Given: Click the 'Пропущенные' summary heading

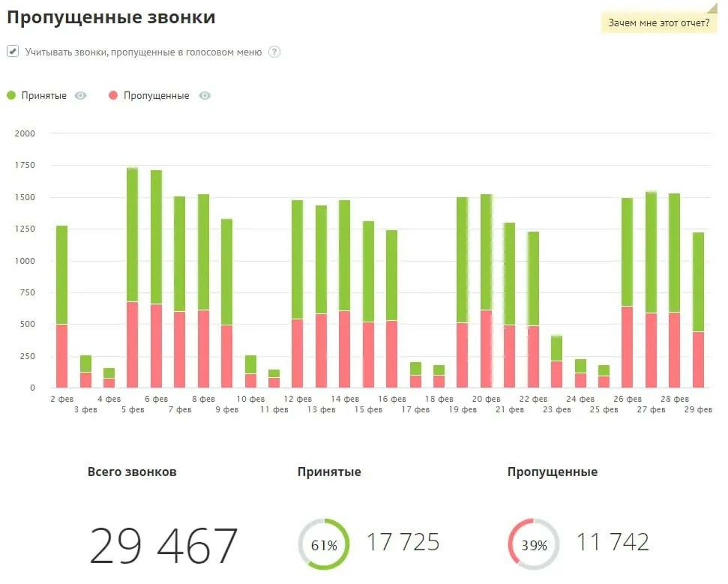Looking at the screenshot, I should click(552, 472).
